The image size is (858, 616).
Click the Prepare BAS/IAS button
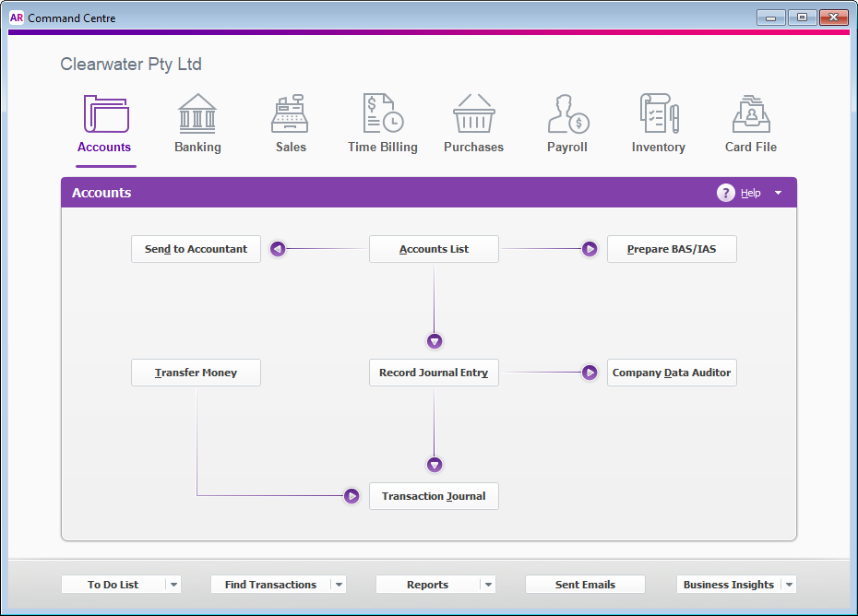pos(672,249)
